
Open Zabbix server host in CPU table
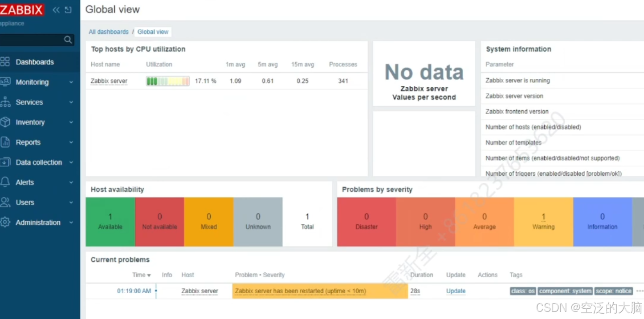(109, 81)
